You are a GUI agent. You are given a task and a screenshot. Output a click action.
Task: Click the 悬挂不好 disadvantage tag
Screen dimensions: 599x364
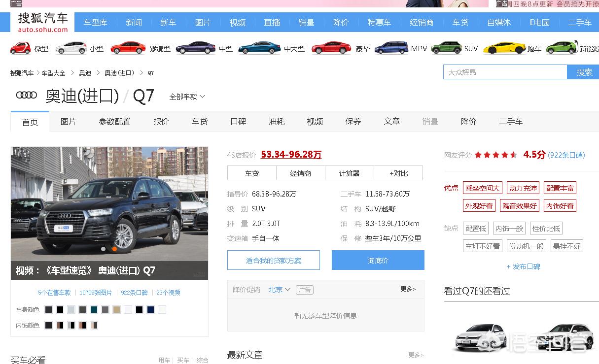[566, 246]
